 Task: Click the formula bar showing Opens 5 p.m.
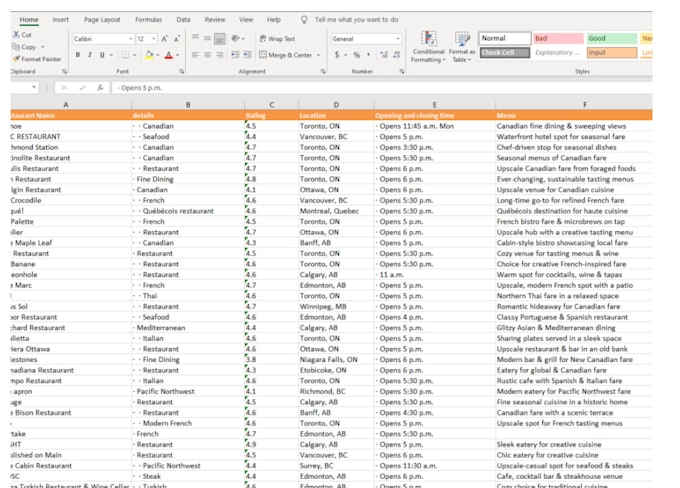point(382,88)
